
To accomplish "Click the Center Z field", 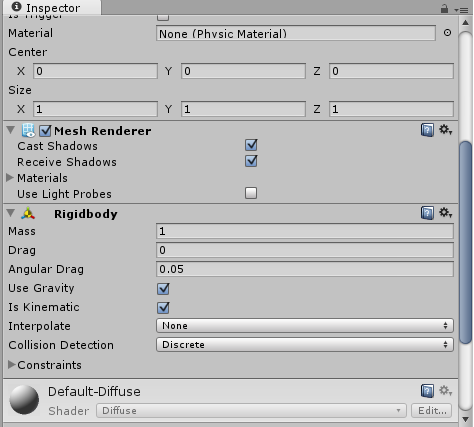I will pos(391,71).
